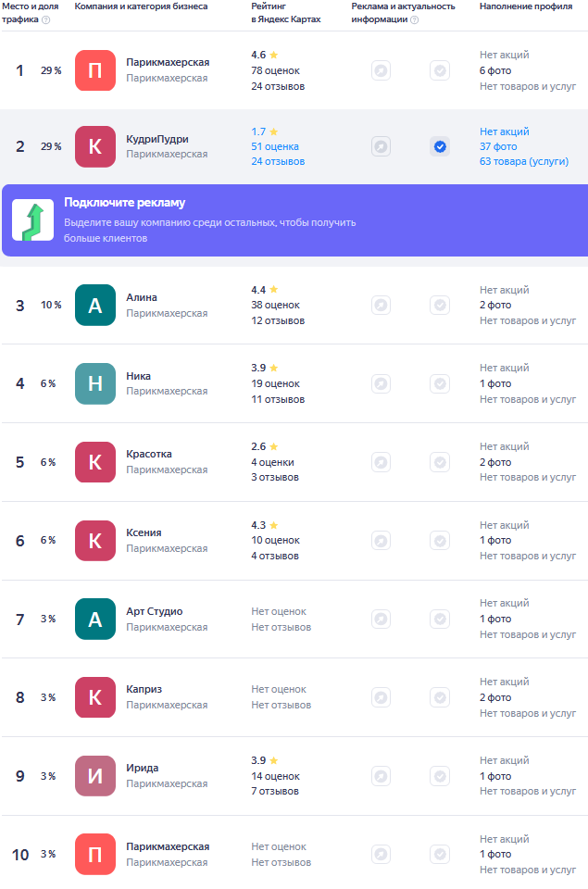The width and height of the screenshot is (588, 889).
Task: Click the 'Компания и категория бизнеса' column header
Action: click(141, 6)
